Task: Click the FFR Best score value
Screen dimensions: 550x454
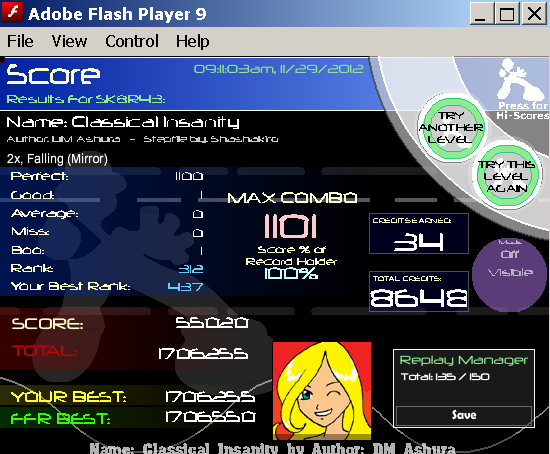Action: pyautogui.click(x=210, y=417)
